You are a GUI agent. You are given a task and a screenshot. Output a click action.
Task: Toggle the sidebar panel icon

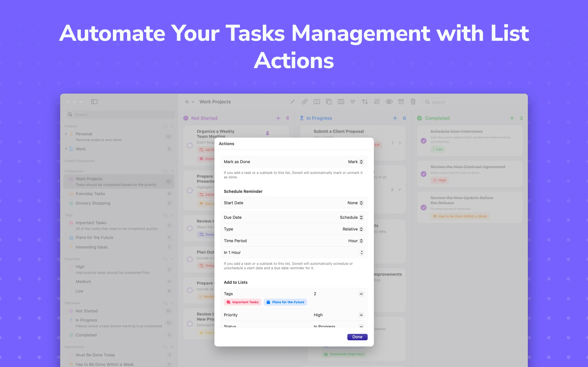click(x=94, y=102)
